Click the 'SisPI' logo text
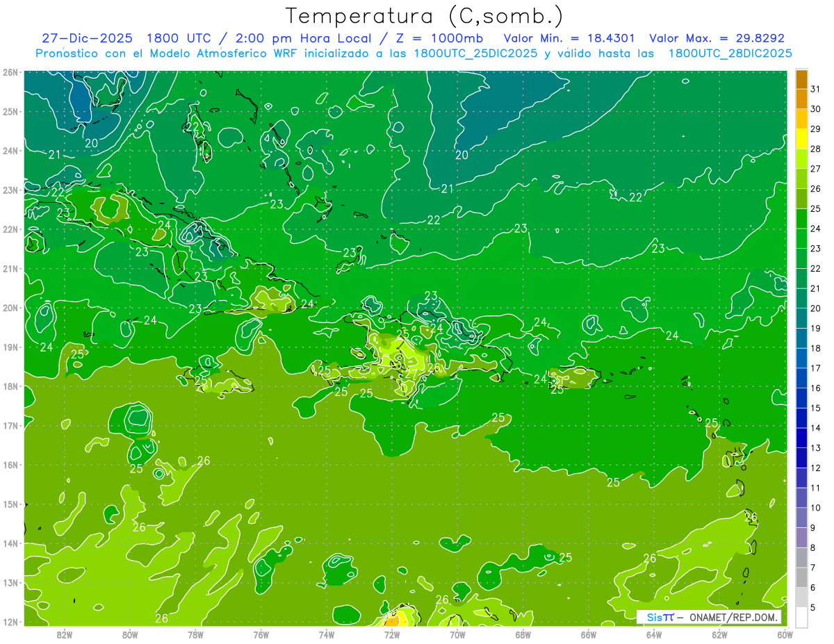834x644 pixels. tap(660, 617)
